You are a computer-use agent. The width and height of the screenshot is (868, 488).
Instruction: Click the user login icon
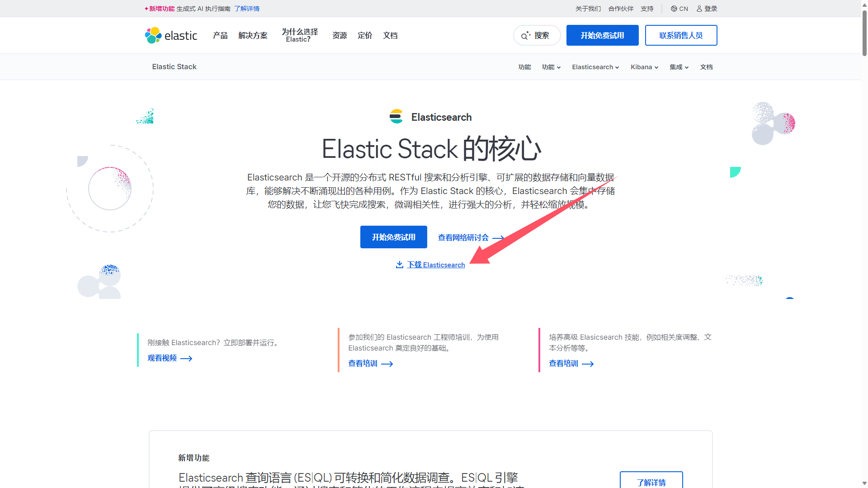pyautogui.click(x=699, y=9)
